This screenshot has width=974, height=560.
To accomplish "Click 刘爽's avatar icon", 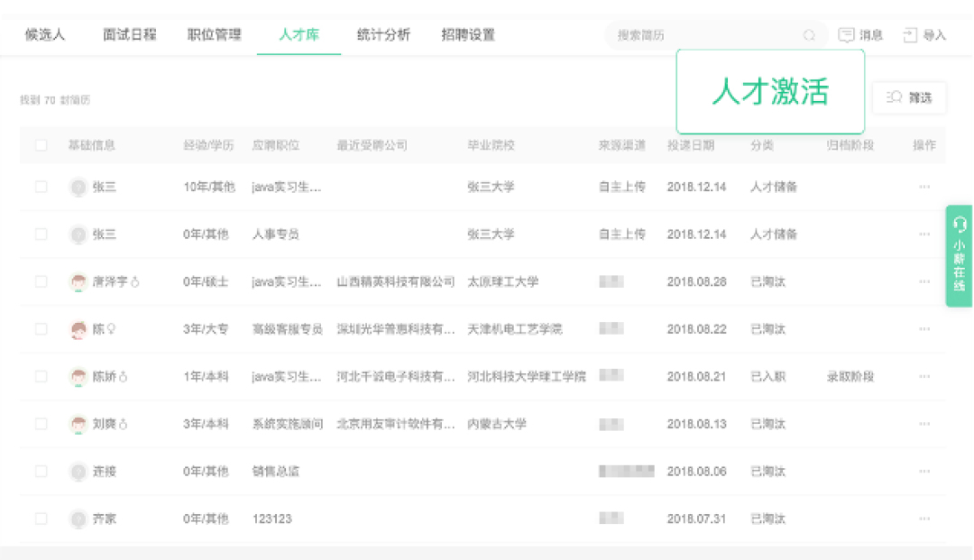I will coord(78,424).
